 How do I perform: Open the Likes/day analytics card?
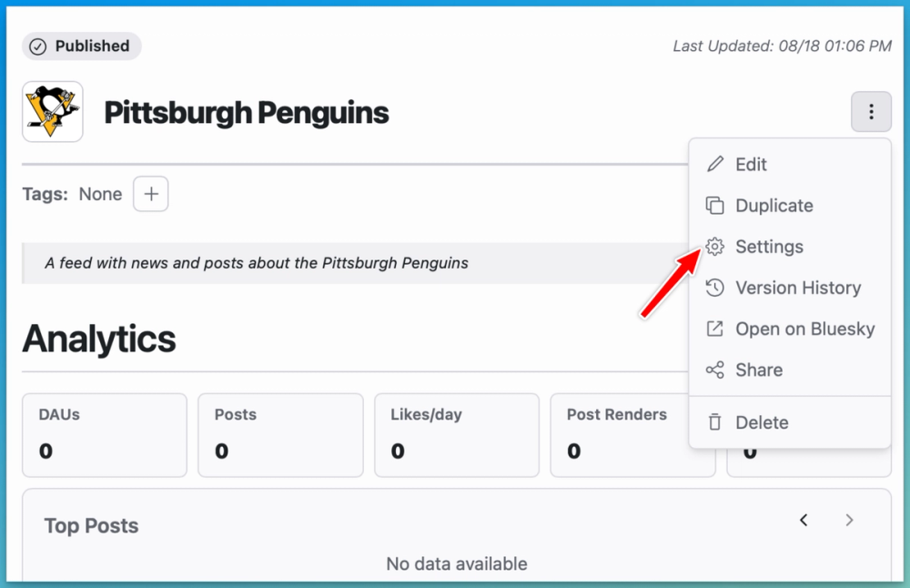[x=457, y=435]
